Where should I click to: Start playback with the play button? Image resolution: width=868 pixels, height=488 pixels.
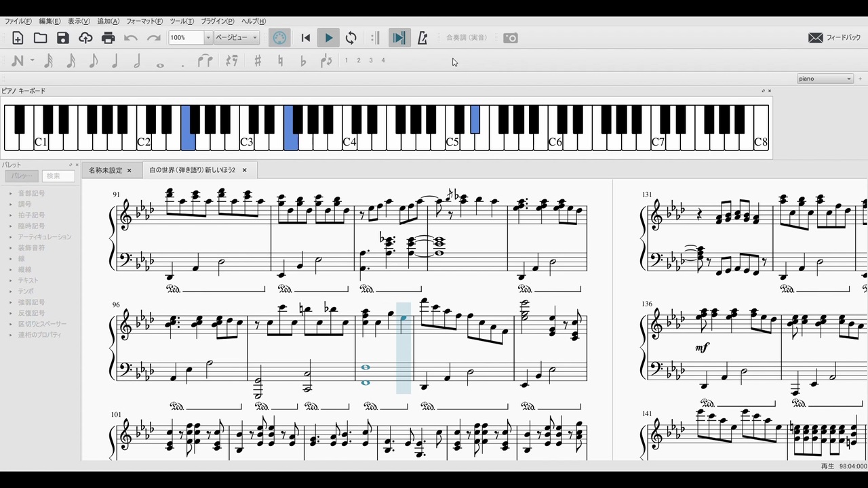tap(328, 38)
